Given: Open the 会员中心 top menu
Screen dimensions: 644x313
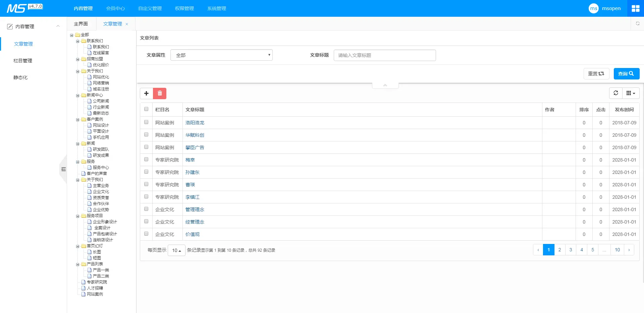Looking at the screenshot, I should click(115, 8).
